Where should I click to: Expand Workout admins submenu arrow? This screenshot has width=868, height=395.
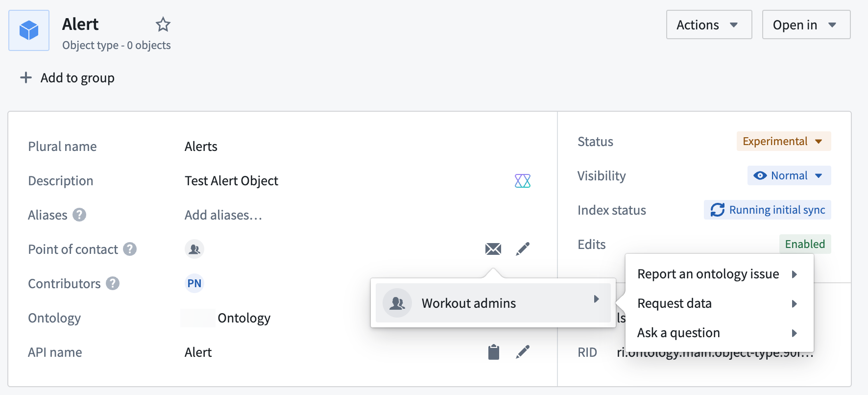596,299
